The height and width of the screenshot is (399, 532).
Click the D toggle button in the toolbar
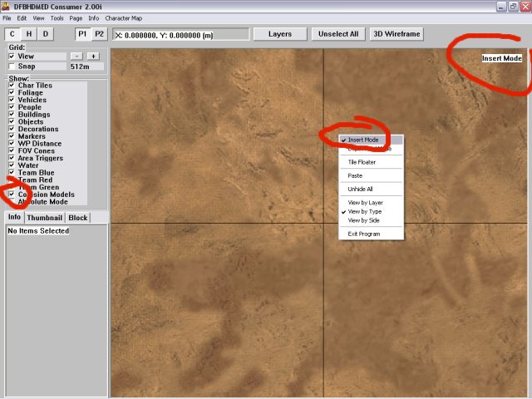46,34
